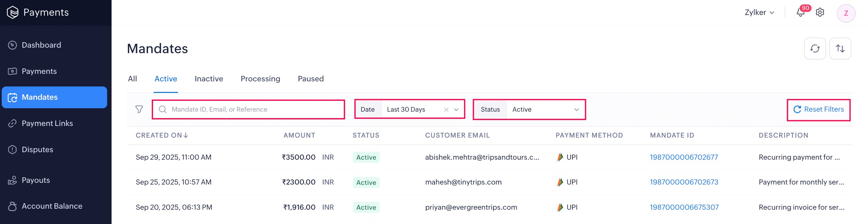Expand the Zylker account dropdown

click(759, 13)
